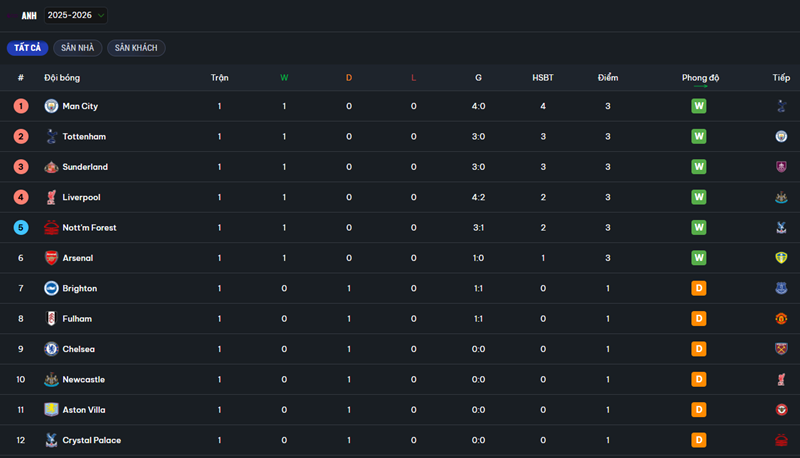
Task: Click the Trận column header
Action: click(x=219, y=78)
